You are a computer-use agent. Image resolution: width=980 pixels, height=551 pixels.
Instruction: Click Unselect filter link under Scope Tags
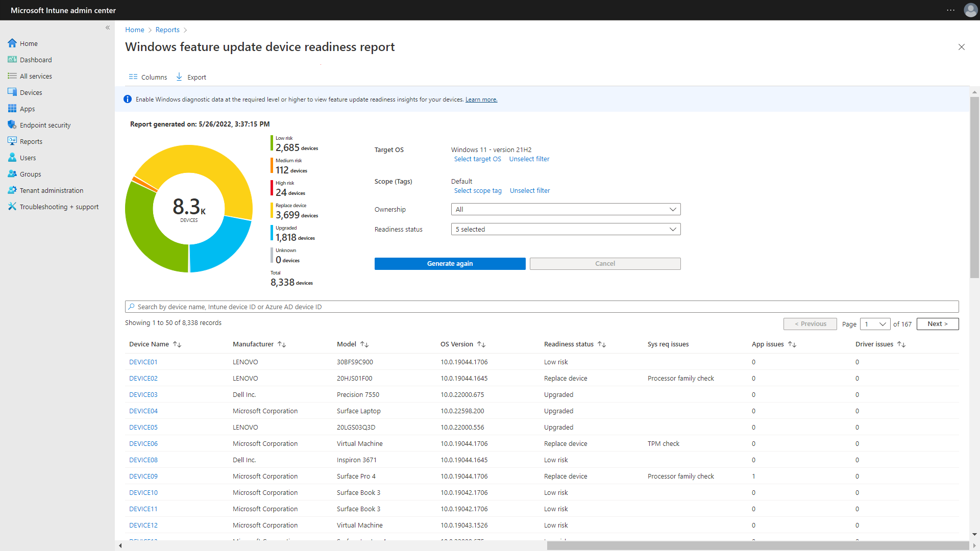click(529, 190)
